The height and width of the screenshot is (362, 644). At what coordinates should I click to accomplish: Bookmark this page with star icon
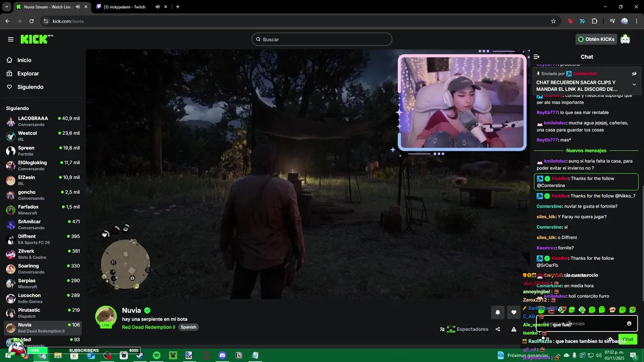[553, 21]
